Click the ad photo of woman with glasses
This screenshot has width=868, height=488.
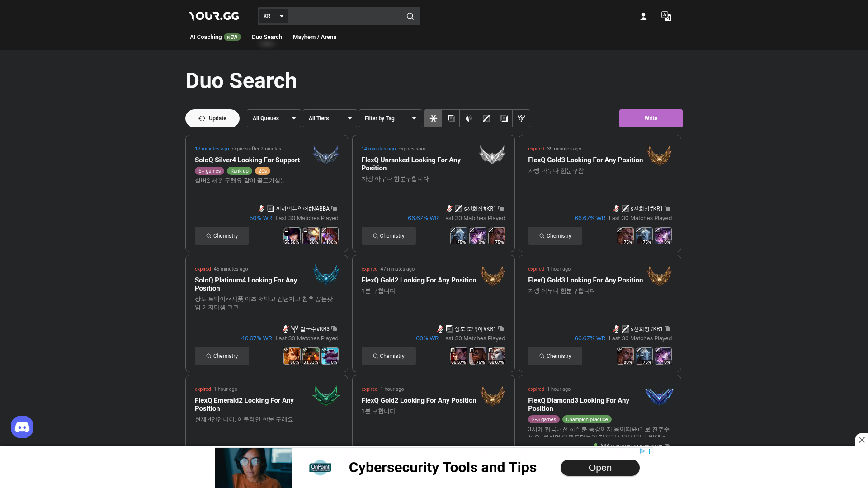pos(254,468)
